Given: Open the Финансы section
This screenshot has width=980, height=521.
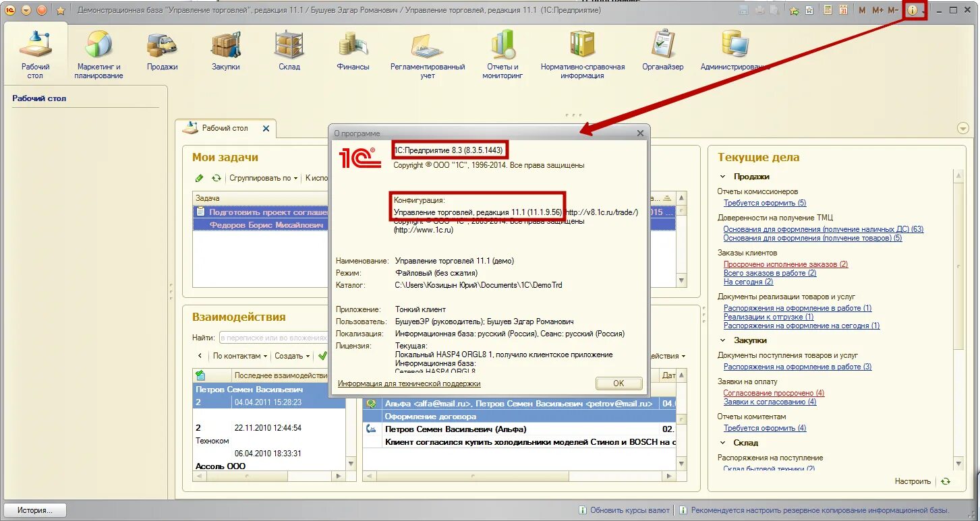Looking at the screenshot, I should tap(353, 51).
